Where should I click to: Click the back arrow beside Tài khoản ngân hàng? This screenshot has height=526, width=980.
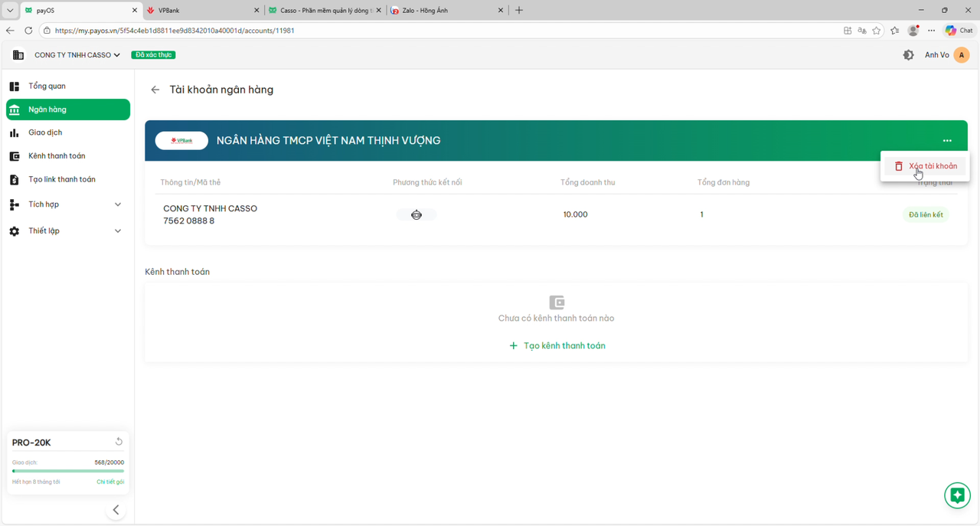[154, 90]
